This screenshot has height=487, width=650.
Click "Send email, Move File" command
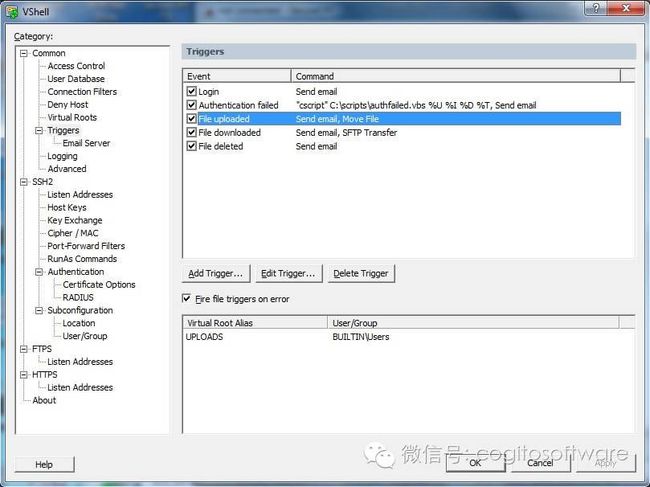[337, 119]
